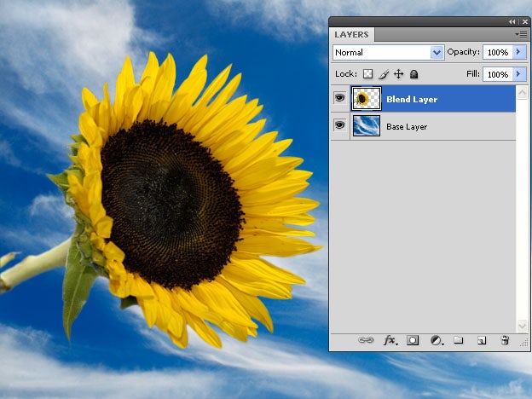Screen dimensions: 532x399
Task: Click the Fill label
Action: click(473, 73)
